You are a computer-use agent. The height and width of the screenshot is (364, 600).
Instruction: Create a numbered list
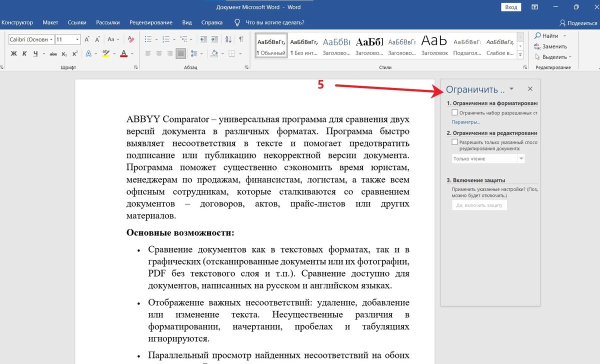pos(167,39)
